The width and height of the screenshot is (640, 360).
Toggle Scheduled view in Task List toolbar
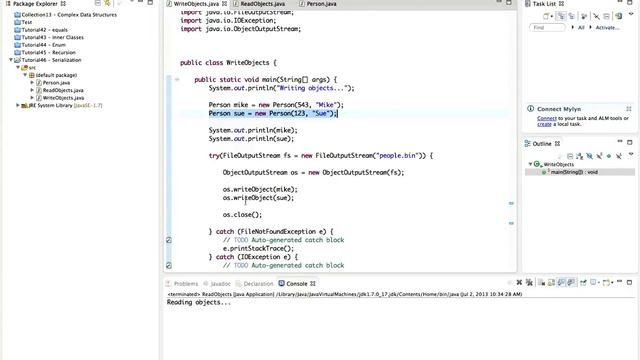point(572,16)
